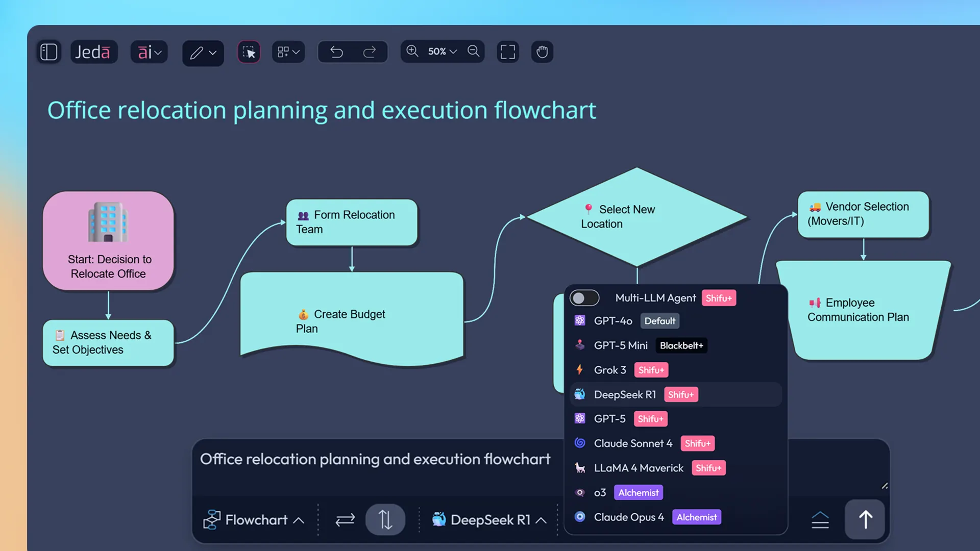Zoom in with the magnifier plus icon
Image resolution: width=980 pixels, height=551 pixels.
[x=412, y=51]
